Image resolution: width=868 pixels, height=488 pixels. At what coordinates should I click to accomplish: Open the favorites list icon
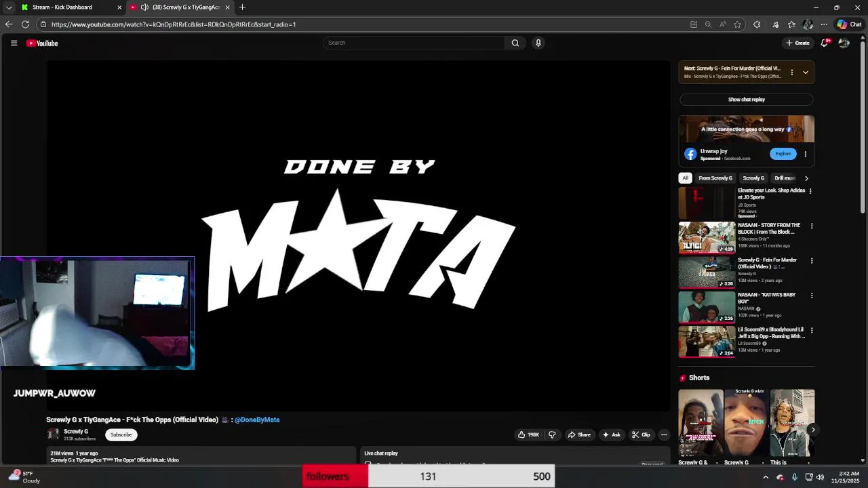[x=791, y=24]
